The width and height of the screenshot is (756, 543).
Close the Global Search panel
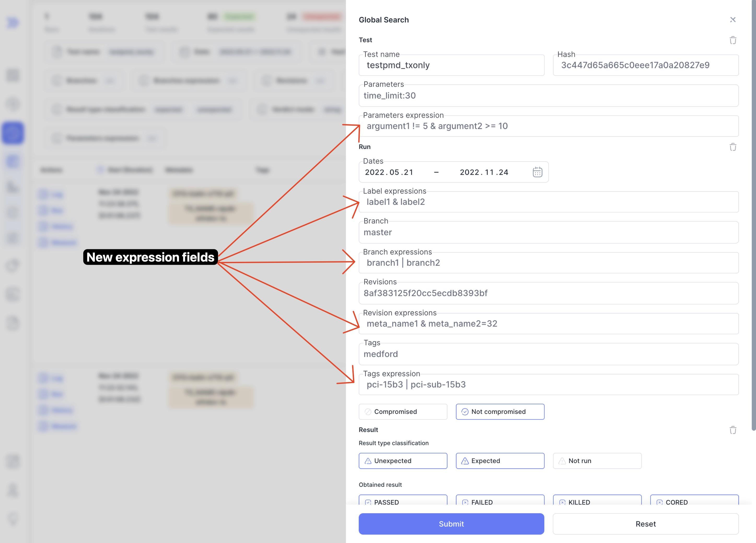[x=732, y=20]
